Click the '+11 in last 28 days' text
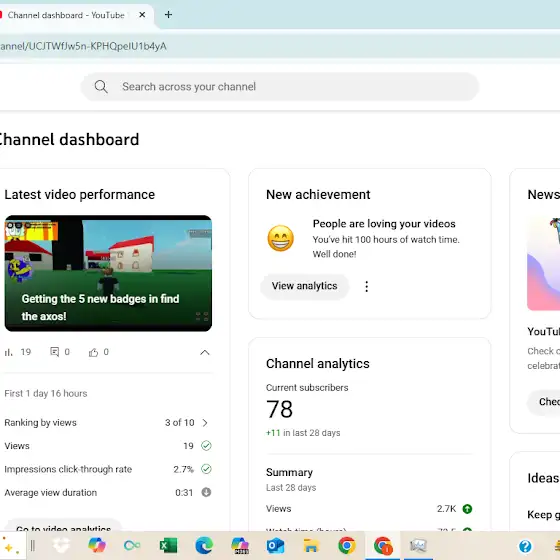 click(303, 433)
